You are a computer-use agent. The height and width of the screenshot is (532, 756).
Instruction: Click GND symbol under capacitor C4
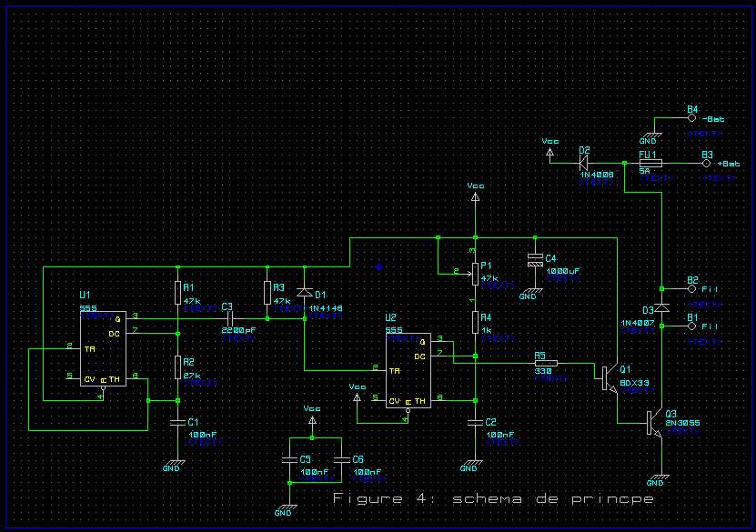click(x=535, y=291)
